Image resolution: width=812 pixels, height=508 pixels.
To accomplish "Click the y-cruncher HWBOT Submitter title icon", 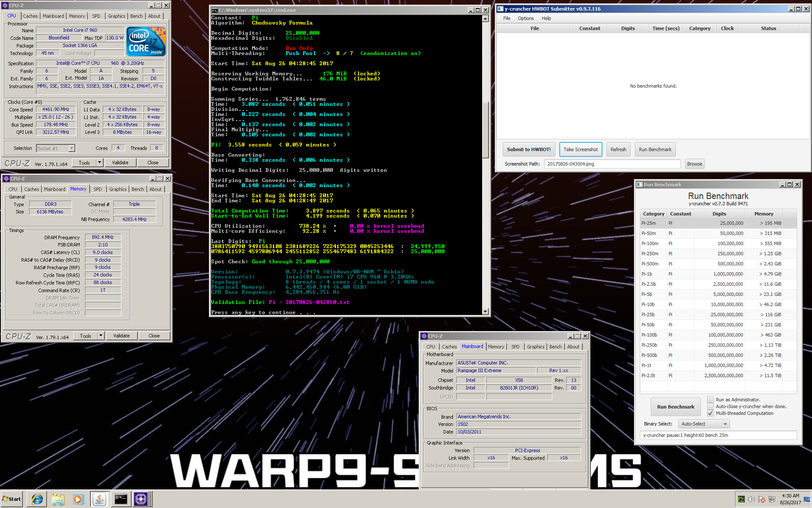I will point(500,9).
